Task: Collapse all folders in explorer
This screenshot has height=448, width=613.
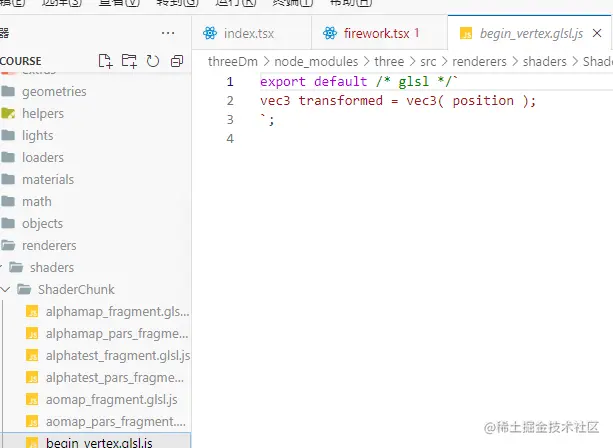Action: (177, 61)
